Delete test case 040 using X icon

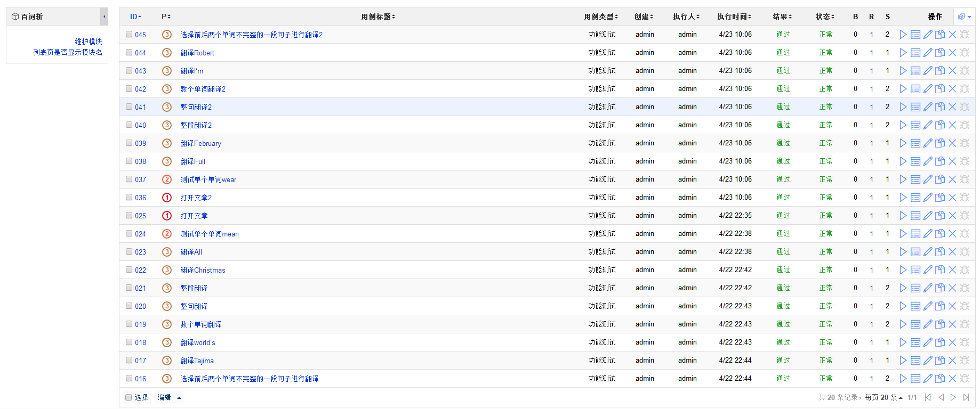[952, 125]
